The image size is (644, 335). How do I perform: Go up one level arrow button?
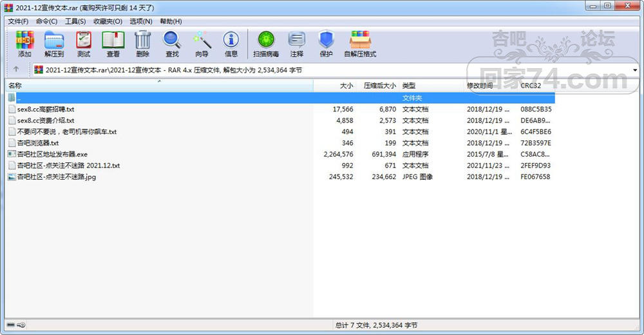(16, 70)
